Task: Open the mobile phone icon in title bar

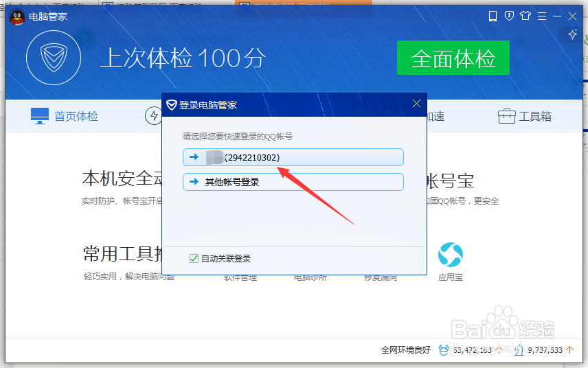Action: [493, 16]
